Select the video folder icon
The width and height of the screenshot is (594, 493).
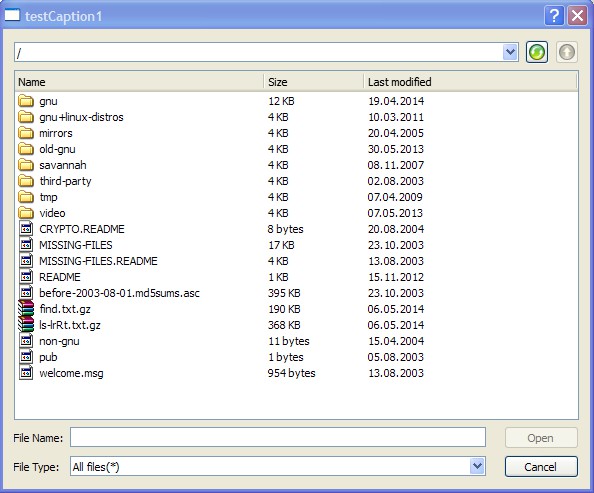26,213
